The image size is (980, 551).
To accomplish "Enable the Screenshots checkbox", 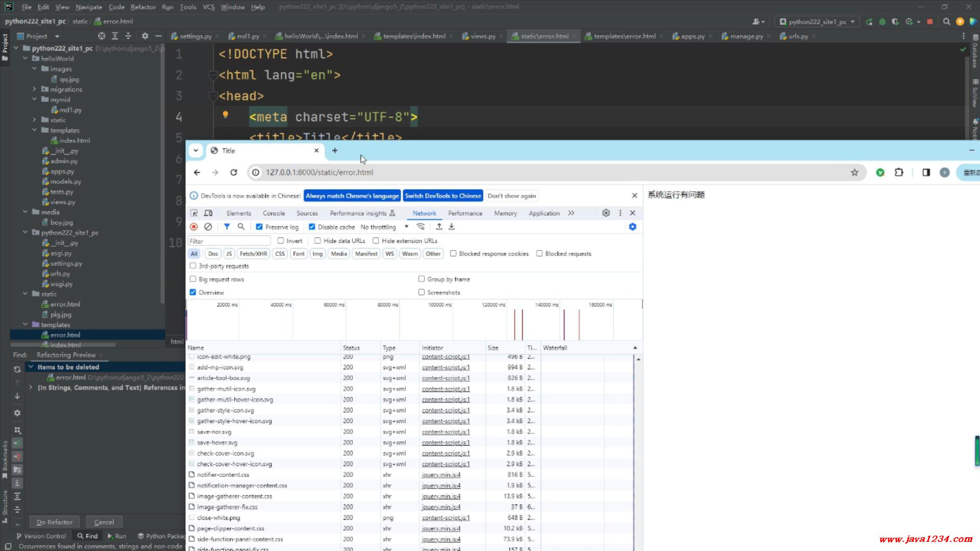I will pos(422,292).
